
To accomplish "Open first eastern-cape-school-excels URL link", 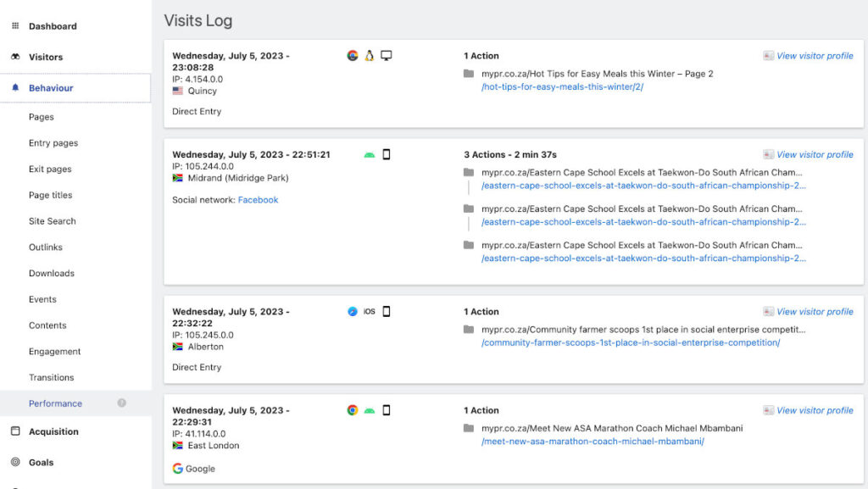I will [x=643, y=186].
